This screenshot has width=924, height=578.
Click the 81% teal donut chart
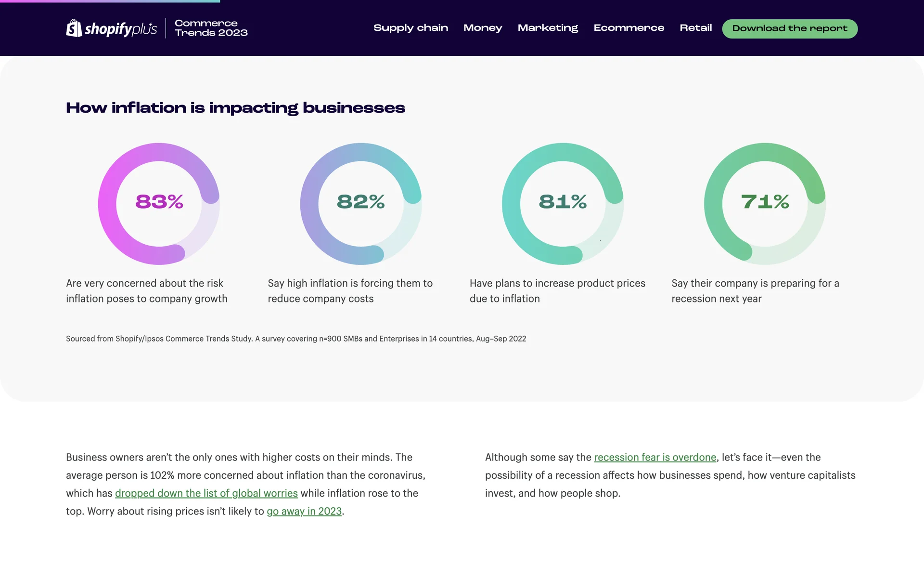(563, 203)
